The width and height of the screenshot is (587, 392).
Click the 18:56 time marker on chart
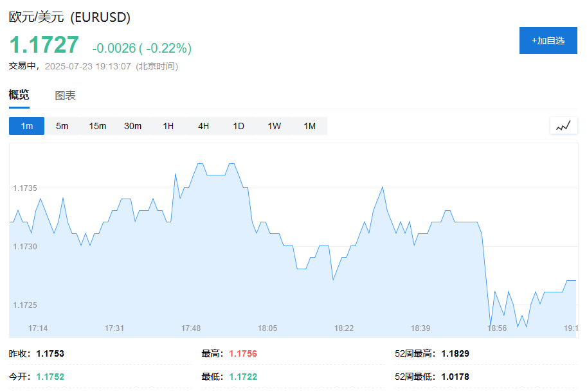(497, 328)
